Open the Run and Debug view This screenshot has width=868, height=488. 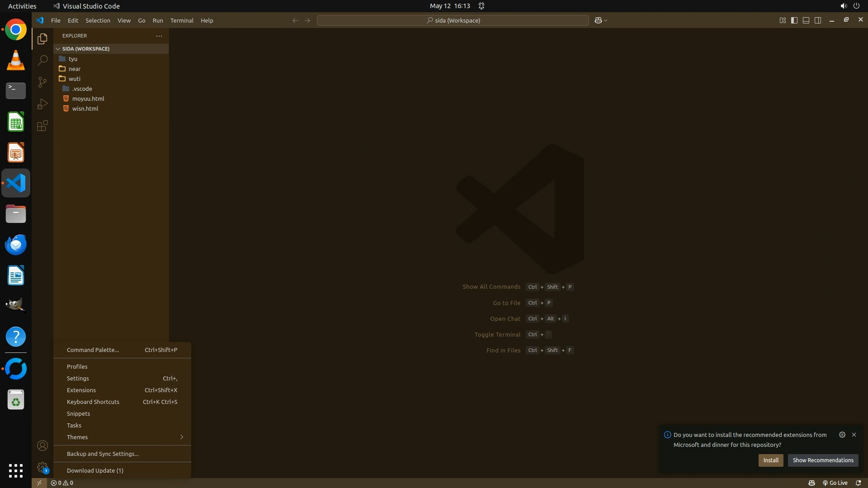click(42, 104)
